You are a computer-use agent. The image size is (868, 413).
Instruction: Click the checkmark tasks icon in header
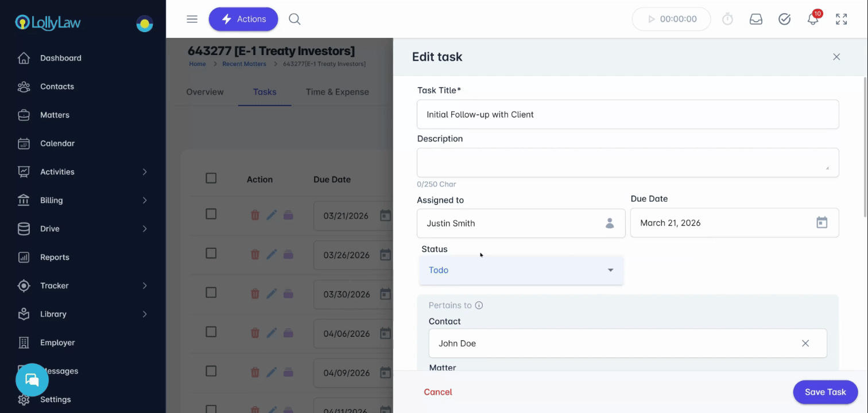(784, 19)
